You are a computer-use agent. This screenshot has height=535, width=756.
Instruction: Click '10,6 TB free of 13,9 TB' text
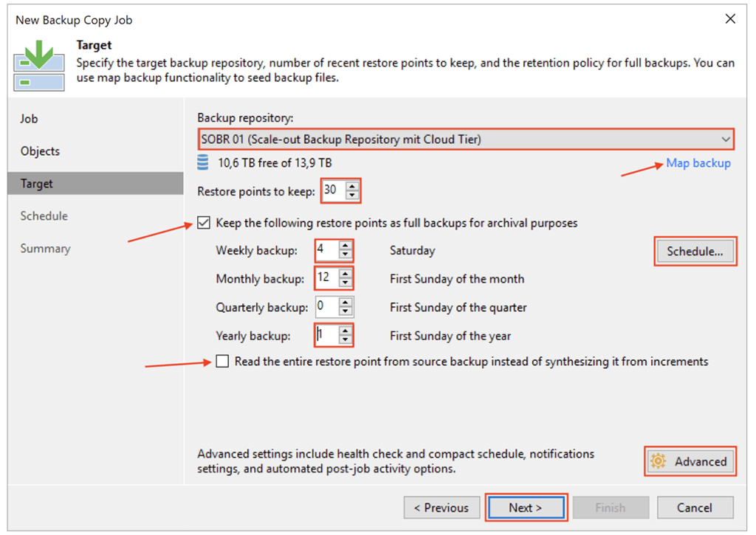pyautogui.click(x=275, y=163)
